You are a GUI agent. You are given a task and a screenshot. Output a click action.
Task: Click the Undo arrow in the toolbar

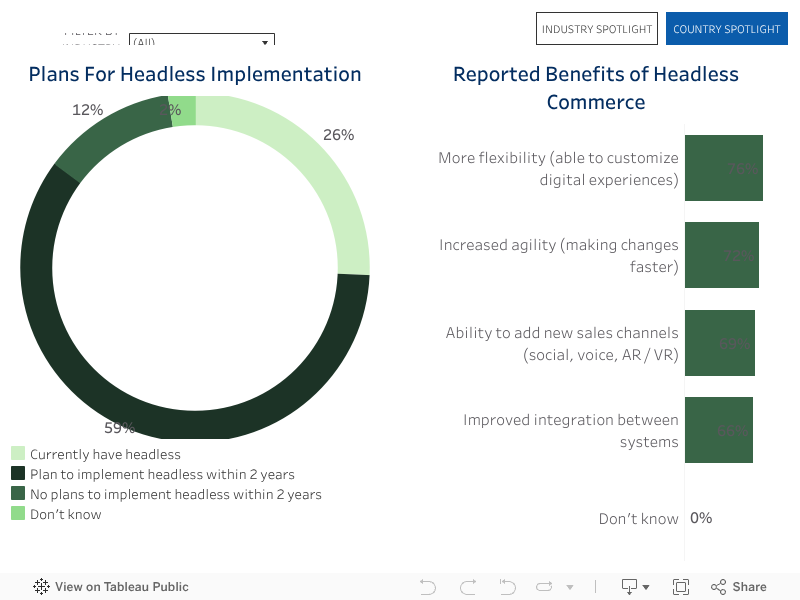[428, 587]
